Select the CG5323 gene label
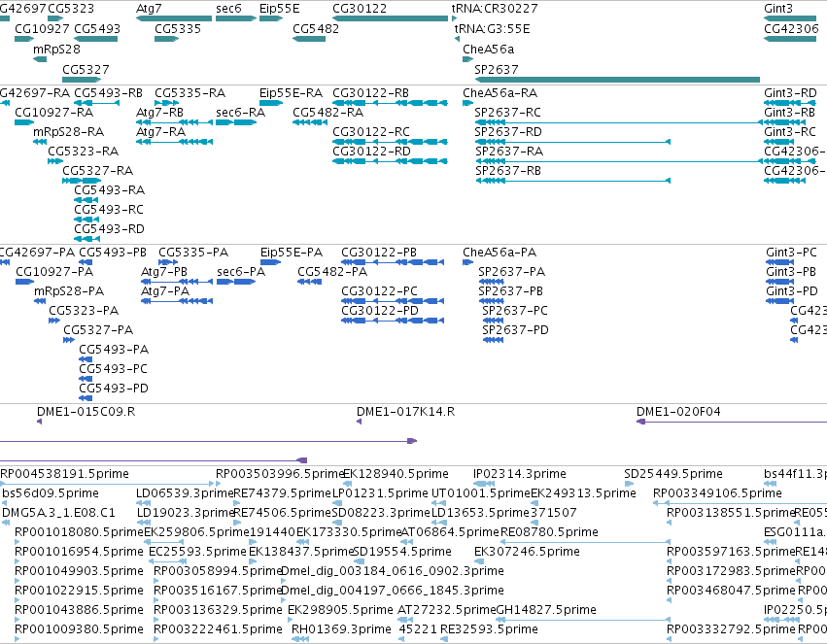 click(71, 9)
